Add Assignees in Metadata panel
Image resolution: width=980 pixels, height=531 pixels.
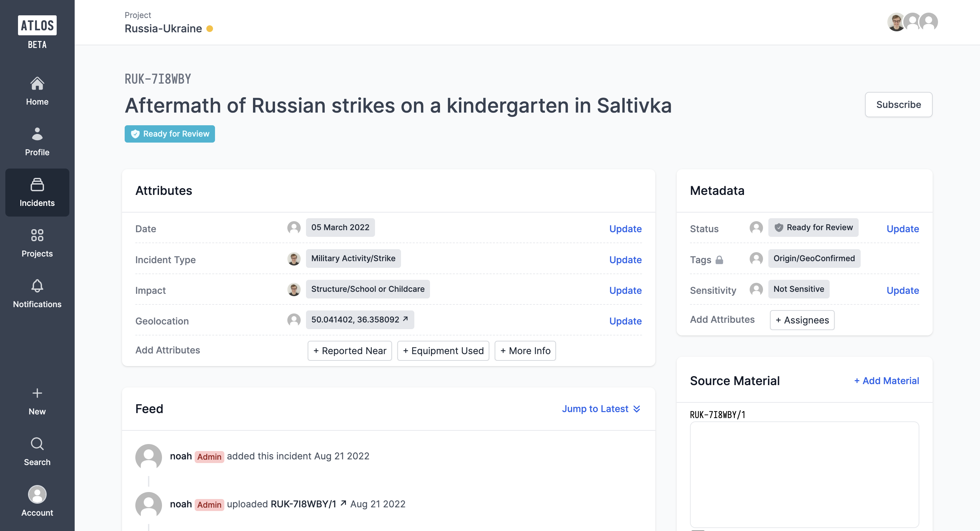(x=802, y=320)
